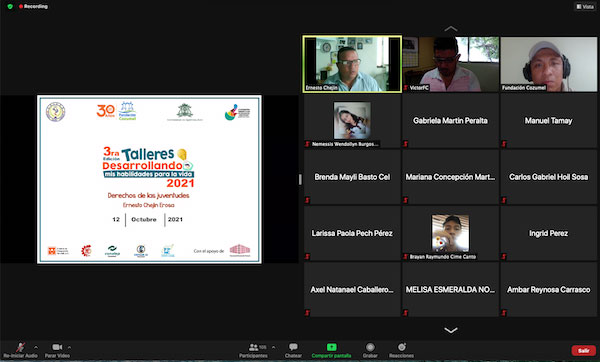Image resolution: width=600 pixels, height=362 pixels.
Task: Click the red Salir button
Action: tap(584, 351)
